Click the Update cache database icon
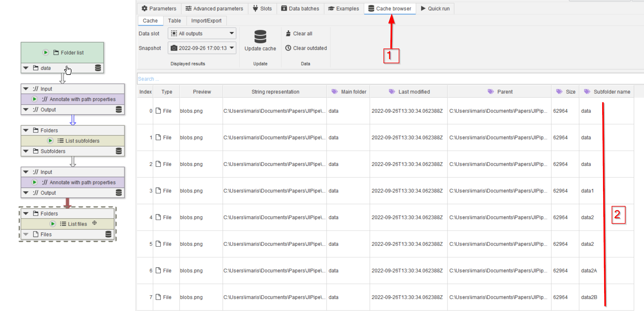Image resolution: width=644 pixels, height=311 pixels. coord(260,37)
